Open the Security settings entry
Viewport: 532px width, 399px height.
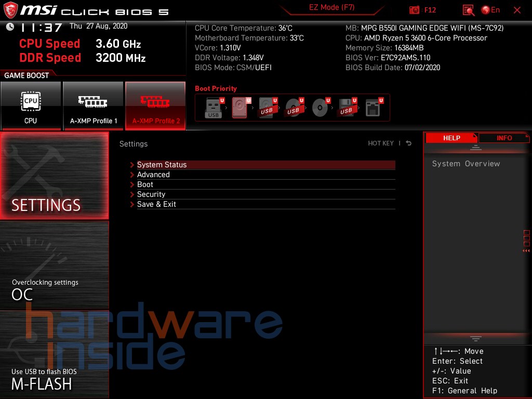[266, 194]
